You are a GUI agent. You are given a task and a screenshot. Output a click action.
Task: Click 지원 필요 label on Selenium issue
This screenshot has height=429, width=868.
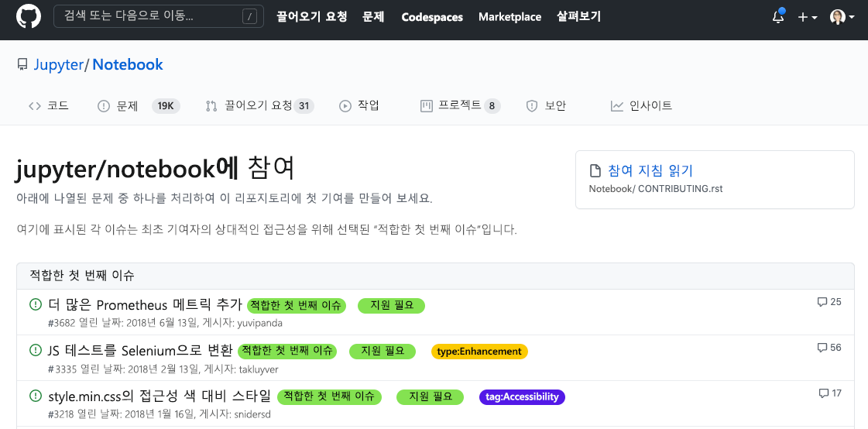[383, 352]
